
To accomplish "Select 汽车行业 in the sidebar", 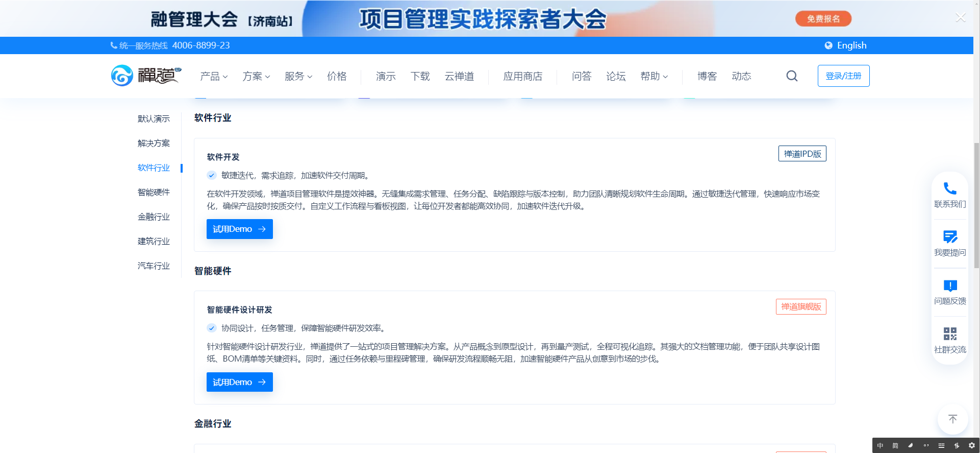I will pos(154,266).
